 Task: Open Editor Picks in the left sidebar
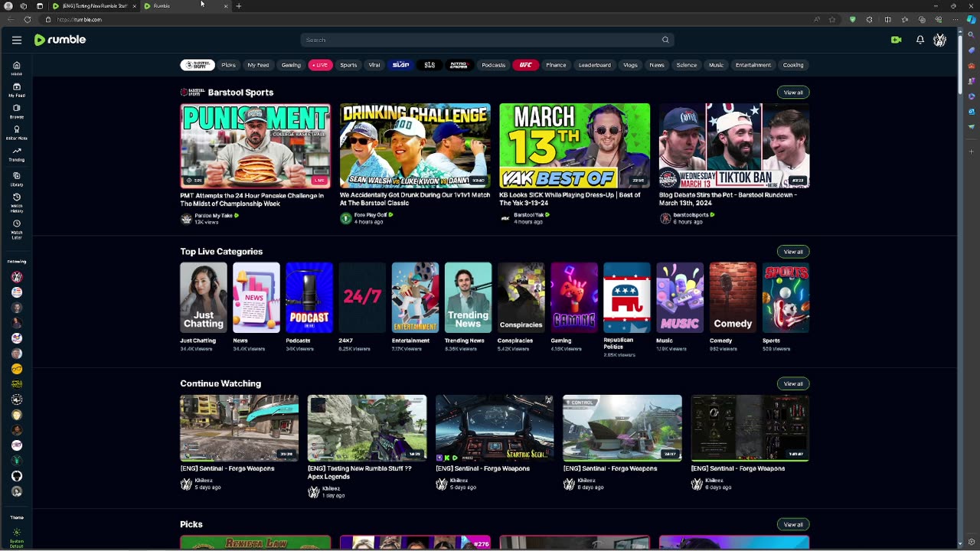[x=17, y=132]
